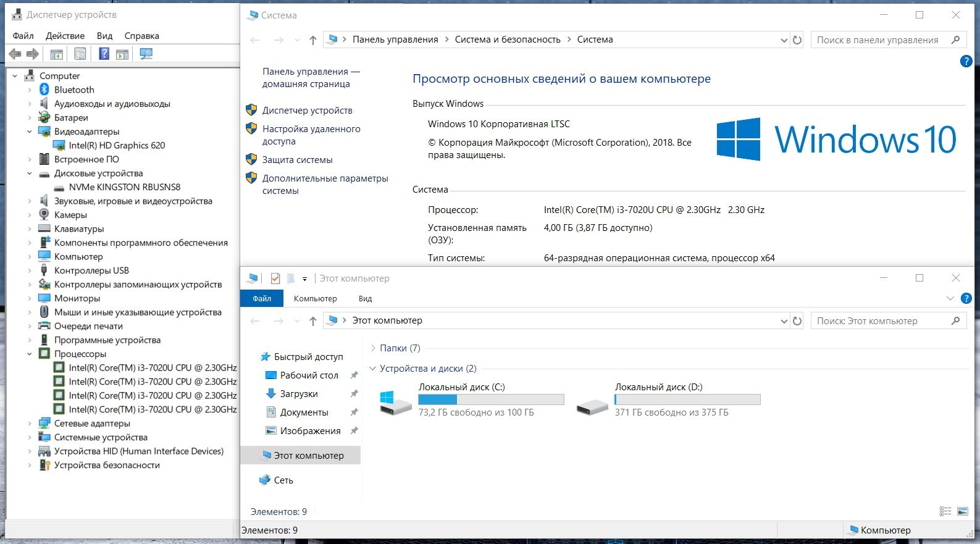
Task: Click refresh button in System window address bar
Action: [x=797, y=40]
